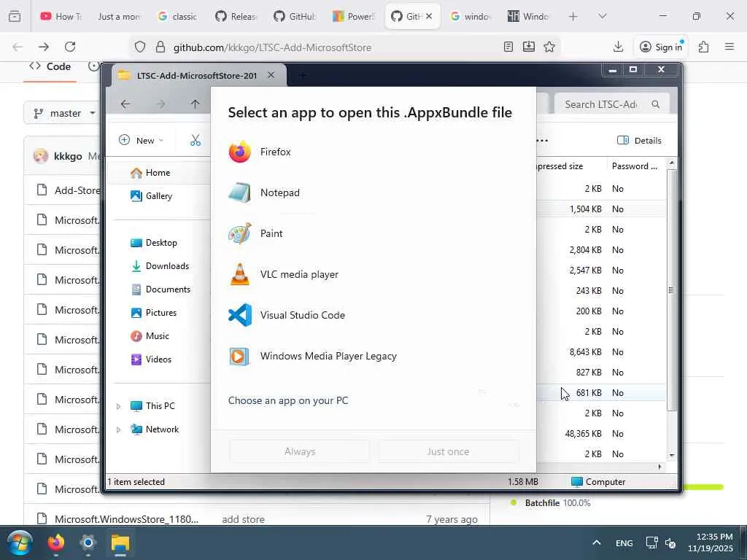Open the Firefox hamburger menu

[729, 47]
